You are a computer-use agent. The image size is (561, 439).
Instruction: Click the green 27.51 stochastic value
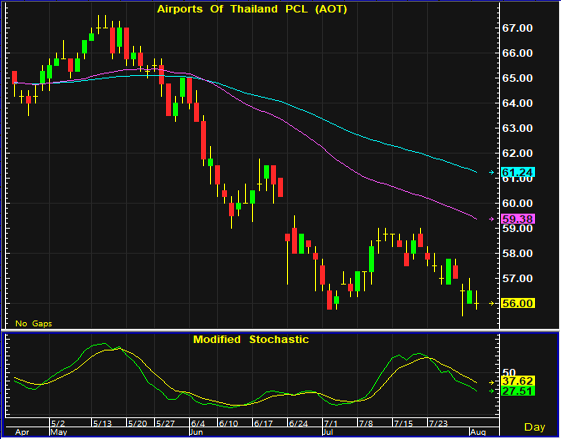(x=518, y=391)
